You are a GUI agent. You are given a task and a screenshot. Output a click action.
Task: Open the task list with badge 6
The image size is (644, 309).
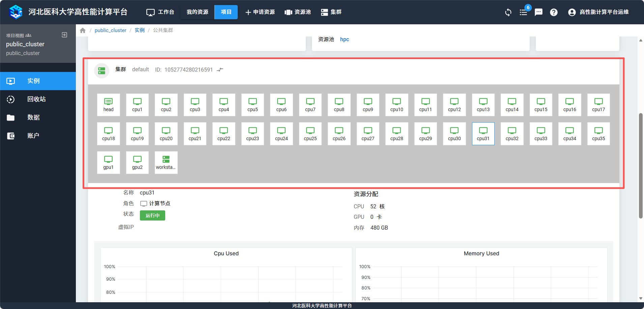coord(524,12)
